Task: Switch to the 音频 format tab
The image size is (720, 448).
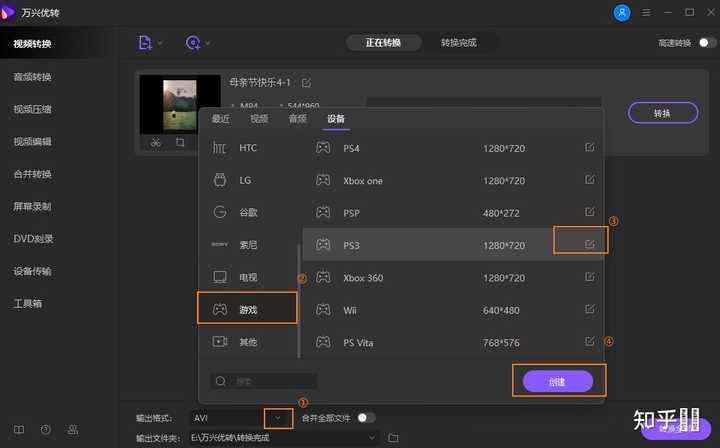Action: (298, 119)
